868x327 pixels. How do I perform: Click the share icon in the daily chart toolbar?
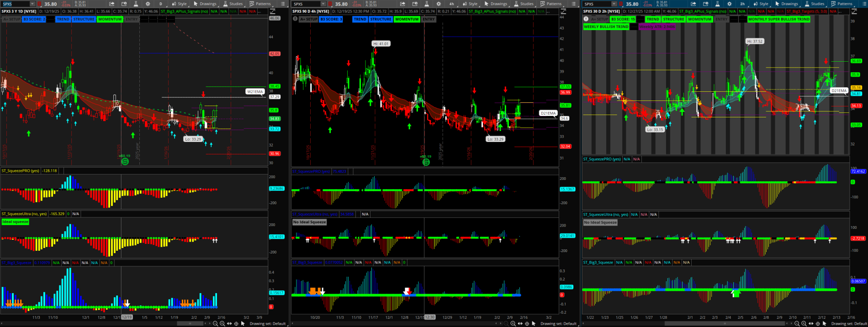(112, 4)
